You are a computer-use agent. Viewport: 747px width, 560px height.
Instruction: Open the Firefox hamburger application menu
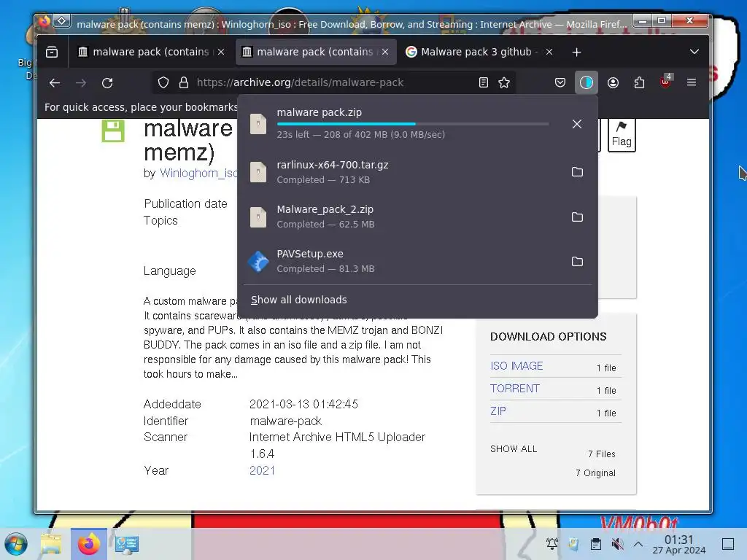pyautogui.click(x=692, y=83)
